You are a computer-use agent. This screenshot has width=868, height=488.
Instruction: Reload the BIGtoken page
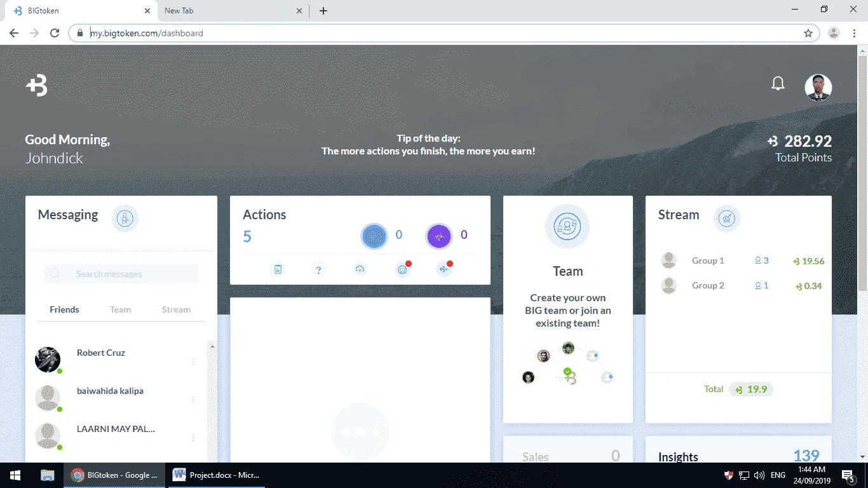pos(55,33)
